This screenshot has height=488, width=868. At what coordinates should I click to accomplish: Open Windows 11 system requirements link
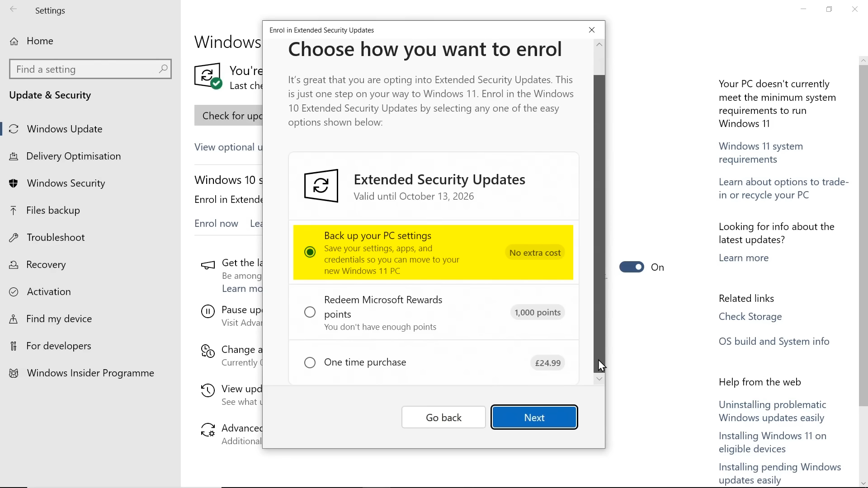tap(761, 153)
